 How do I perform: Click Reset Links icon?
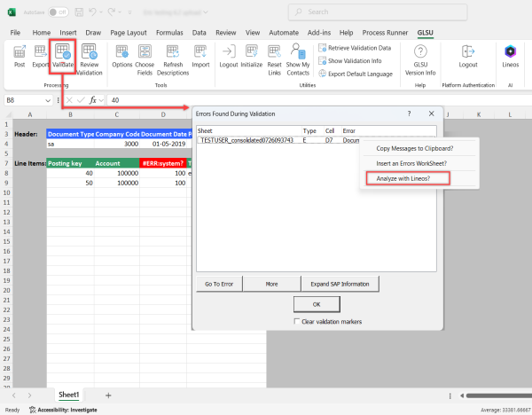pos(274,59)
